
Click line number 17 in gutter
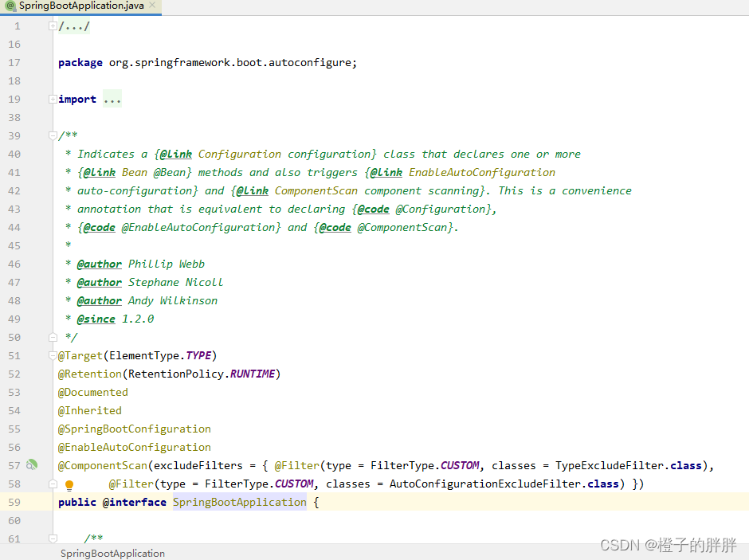click(14, 63)
